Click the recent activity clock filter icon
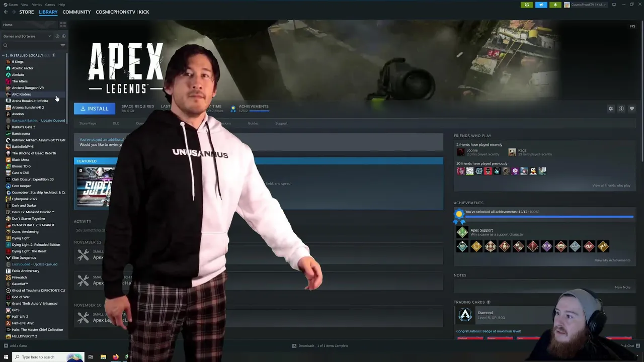644x362 pixels. tap(57, 36)
